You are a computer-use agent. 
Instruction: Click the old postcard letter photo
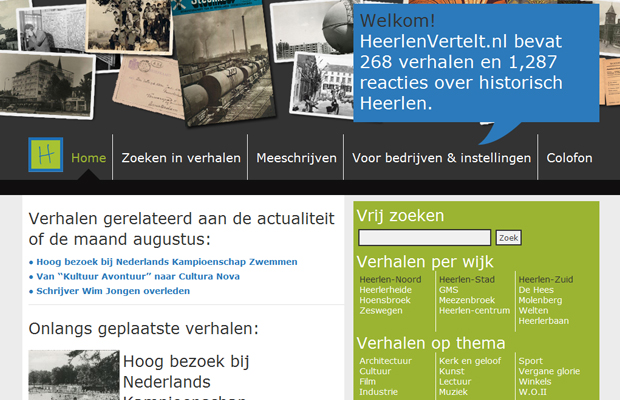coord(148,87)
